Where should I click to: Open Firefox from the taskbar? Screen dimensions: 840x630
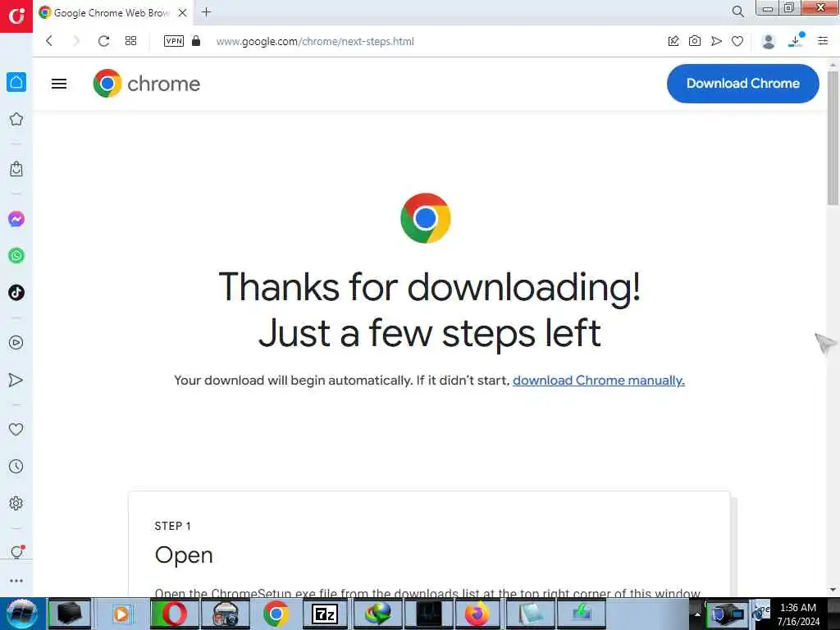(x=477, y=614)
